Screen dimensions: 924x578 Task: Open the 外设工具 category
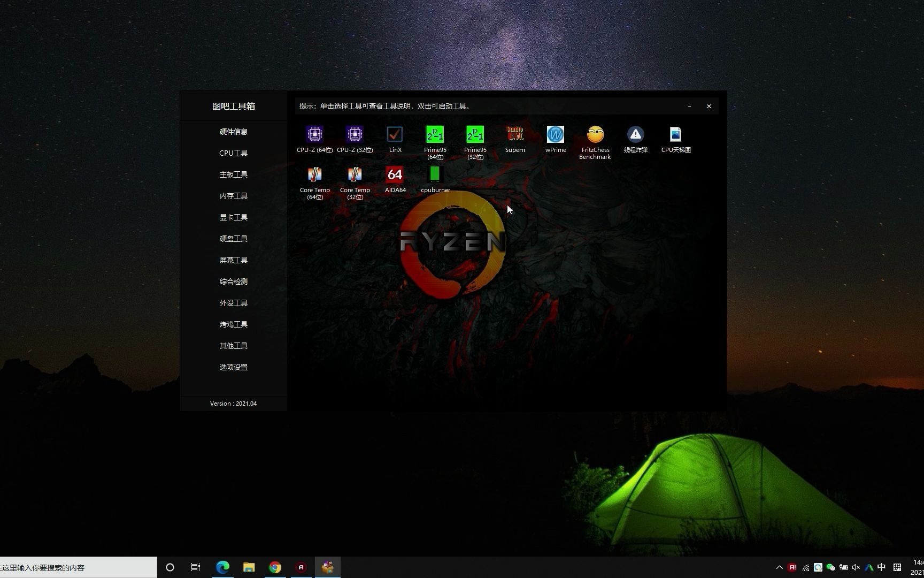coord(234,303)
